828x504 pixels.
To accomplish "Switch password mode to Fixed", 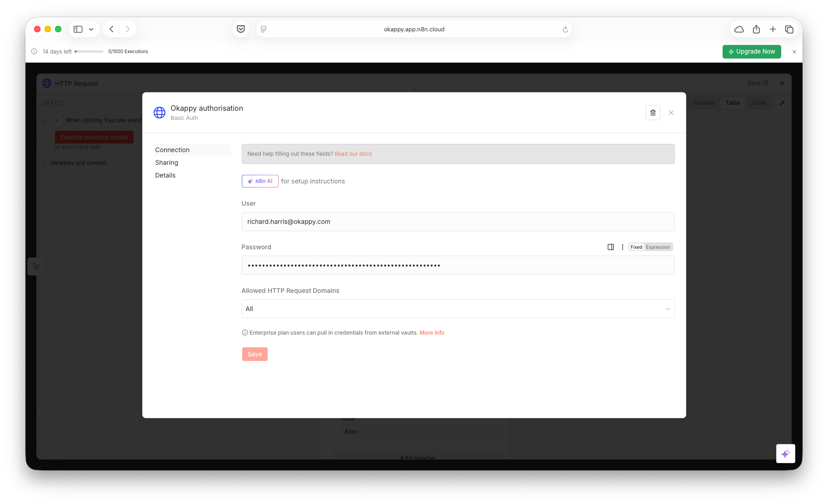I will [x=636, y=247].
